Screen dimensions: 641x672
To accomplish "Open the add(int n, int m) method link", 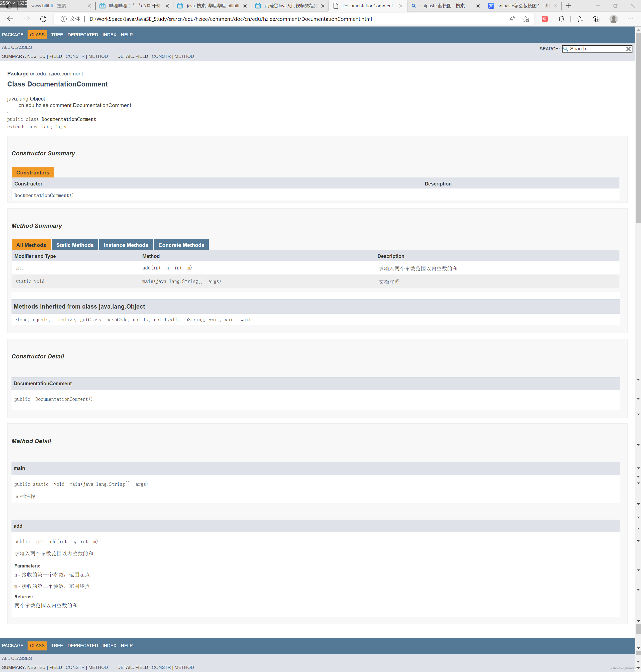I will pos(146,268).
